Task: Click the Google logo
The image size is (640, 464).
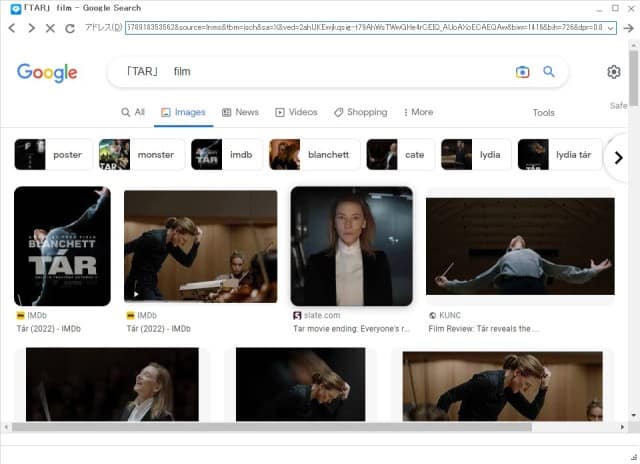Action: [47, 73]
